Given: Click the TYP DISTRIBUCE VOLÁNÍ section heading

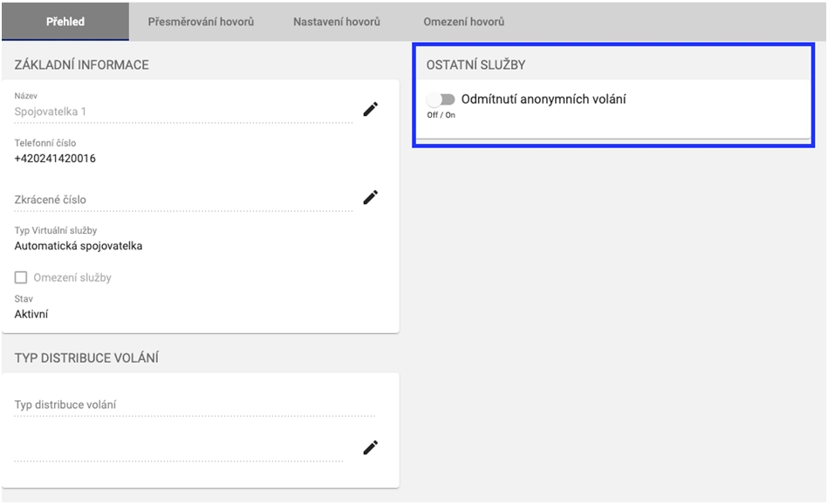Looking at the screenshot, I should tap(86, 358).
